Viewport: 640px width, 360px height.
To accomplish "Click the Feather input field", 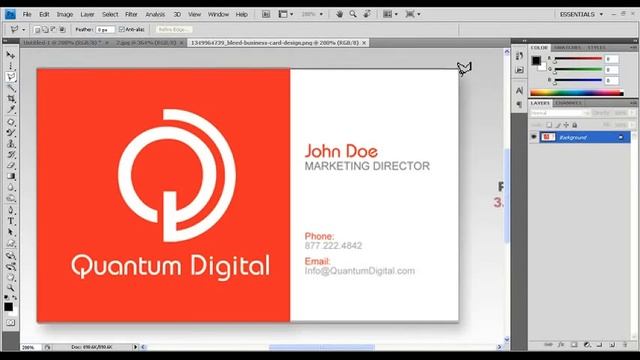I will [105, 29].
